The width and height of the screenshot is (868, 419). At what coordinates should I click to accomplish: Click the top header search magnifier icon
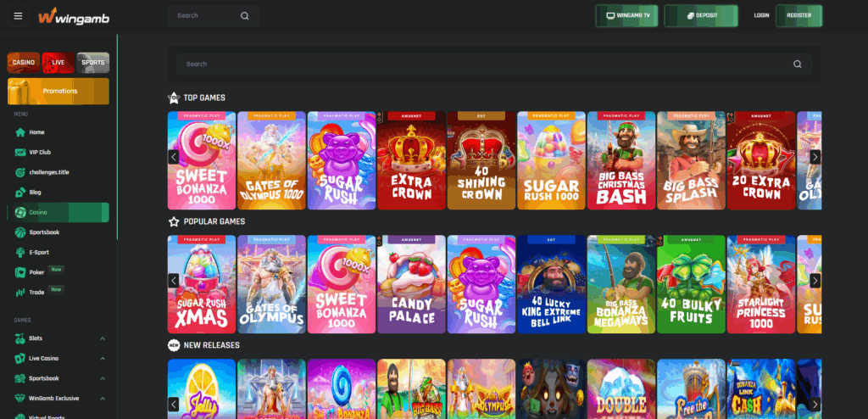245,16
